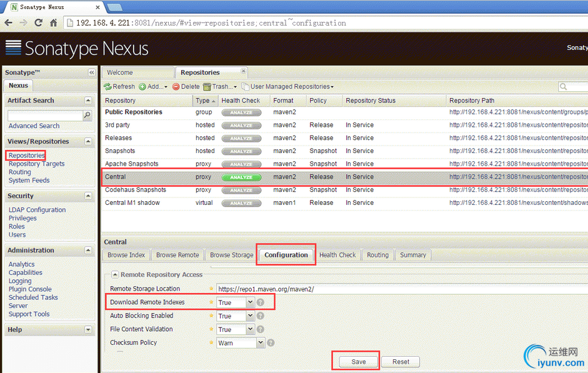Click the artifact search magnifier icon
Screen dimensions: 588x373
click(x=87, y=115)
